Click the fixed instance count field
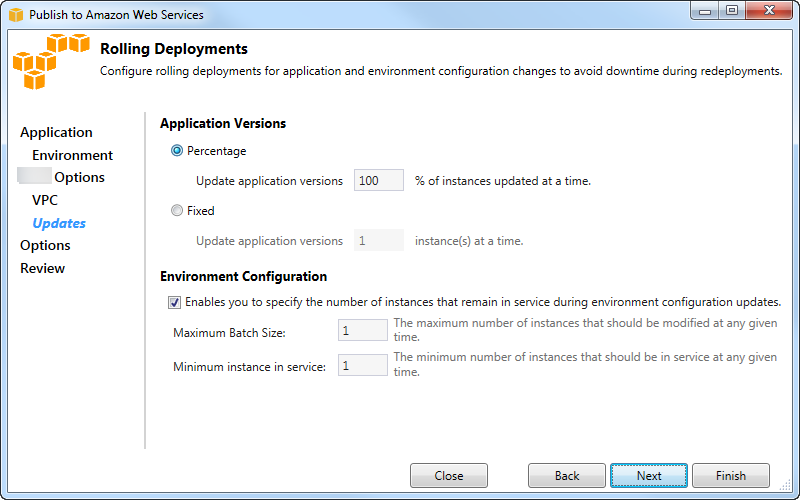The width and height of the screenshot is (800, 500). pyautogui.click(x=378, y=241)
